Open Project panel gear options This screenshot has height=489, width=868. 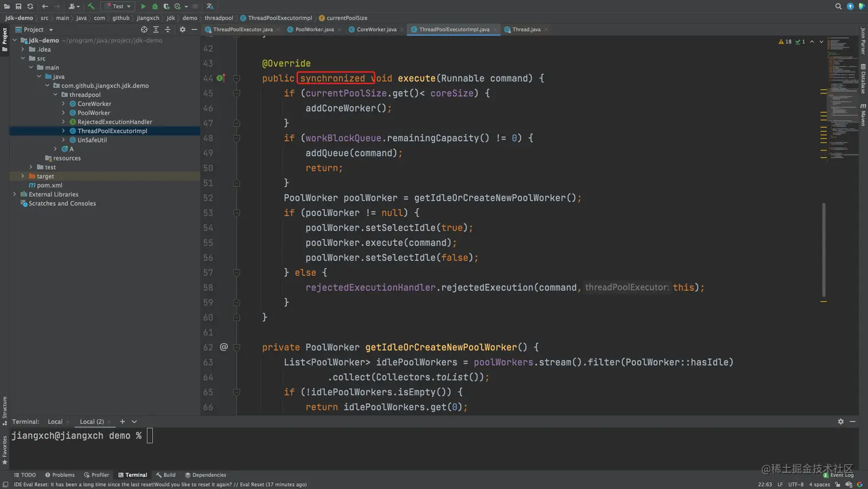[183, 29]
